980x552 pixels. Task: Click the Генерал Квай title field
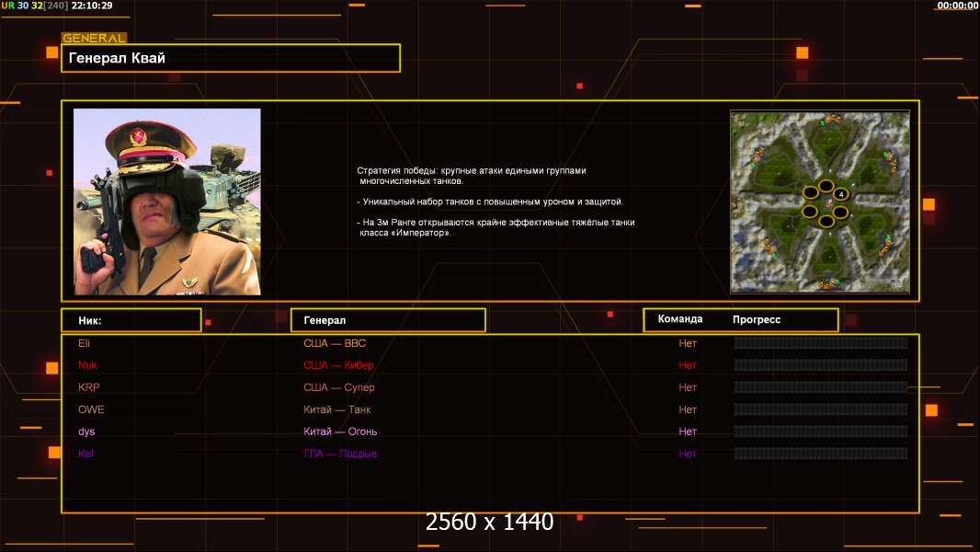coord(230,58)
